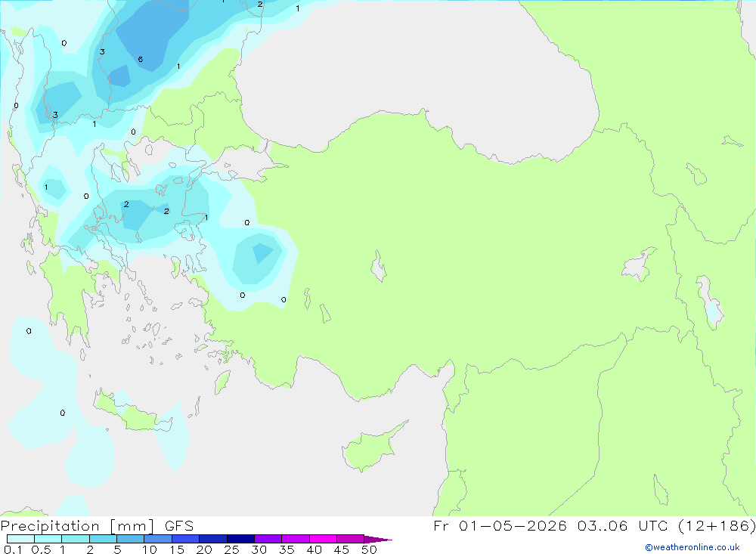Select the 10–15 mm legend swatch

[158, 539]
